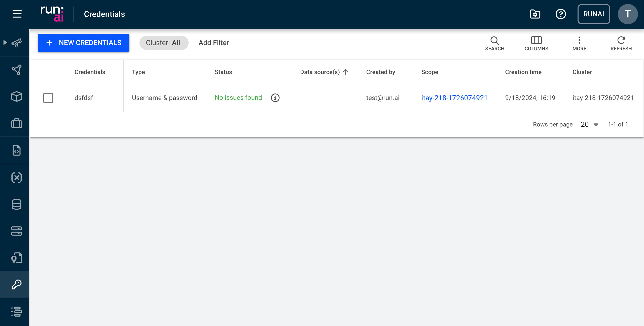Select the dsfdsf credential checkbox
Viewport: 644px width, 326px height.
tap(48, 98)
